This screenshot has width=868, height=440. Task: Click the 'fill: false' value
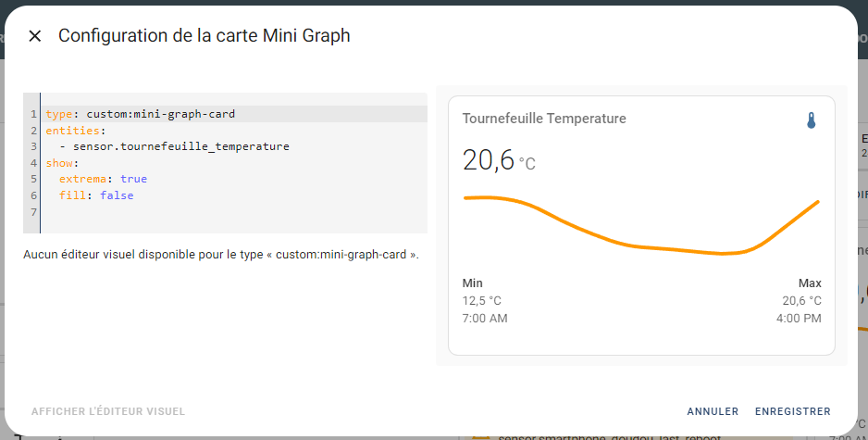pos(117,195)
